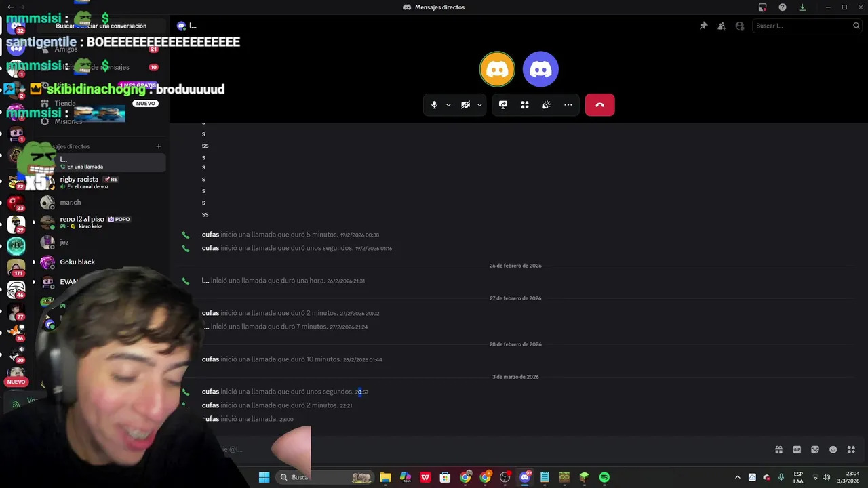Open Discord inbox icon in title bar
868x488 pixels.
(x=763, y=7)
